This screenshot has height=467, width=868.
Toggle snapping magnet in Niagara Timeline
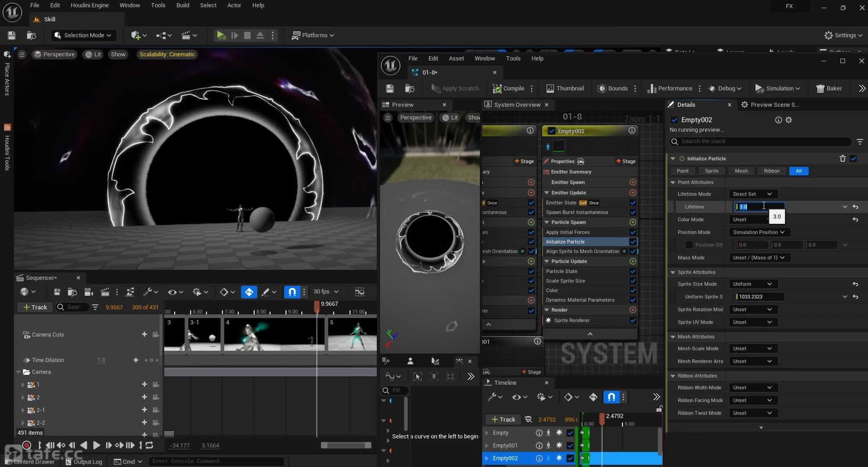pyautogui.click(x=611, y=397)
